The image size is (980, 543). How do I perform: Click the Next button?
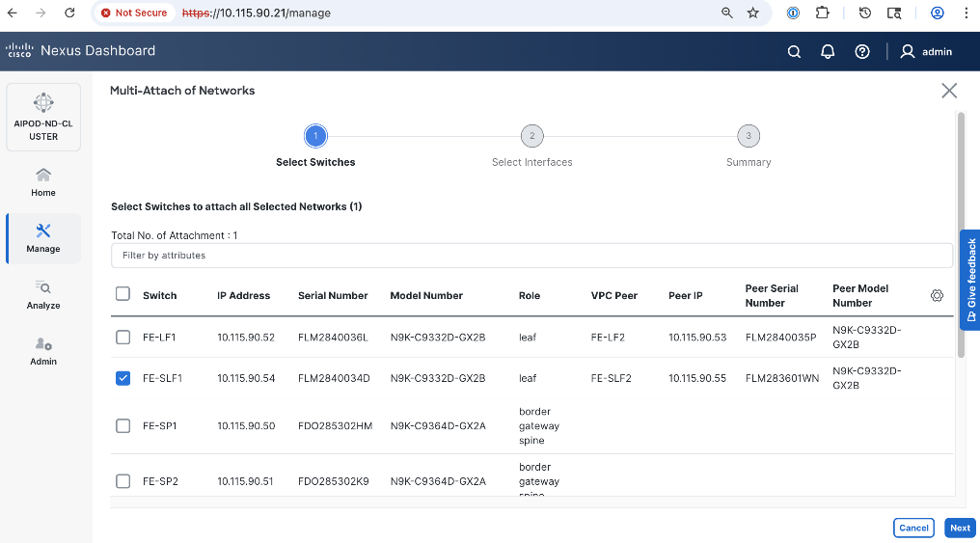pos(960,528)
